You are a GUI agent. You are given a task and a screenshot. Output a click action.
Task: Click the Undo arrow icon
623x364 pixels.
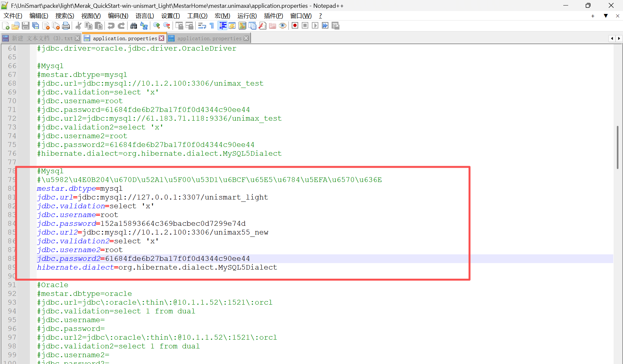111,26
